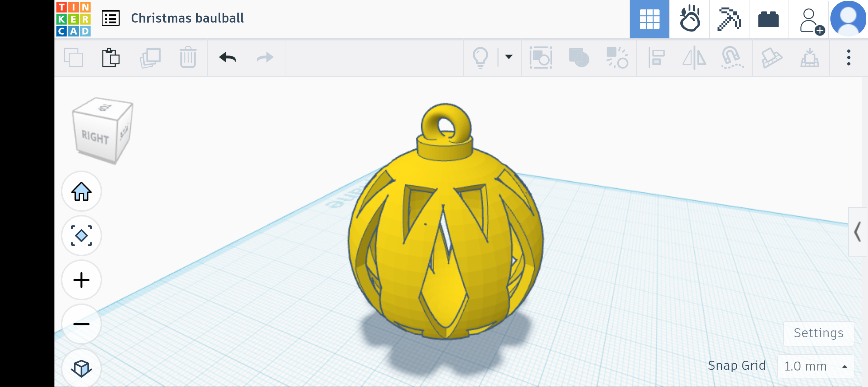Expand the collapsed shapes side panel
This screenshot has width=868, height=387.
[x=857, y=232]
